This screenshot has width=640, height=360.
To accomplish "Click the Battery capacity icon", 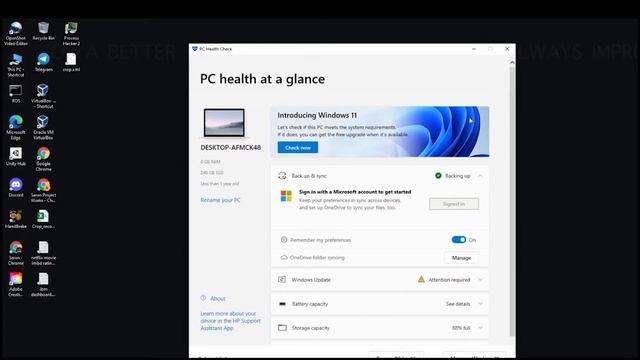I will click(282, 304).
